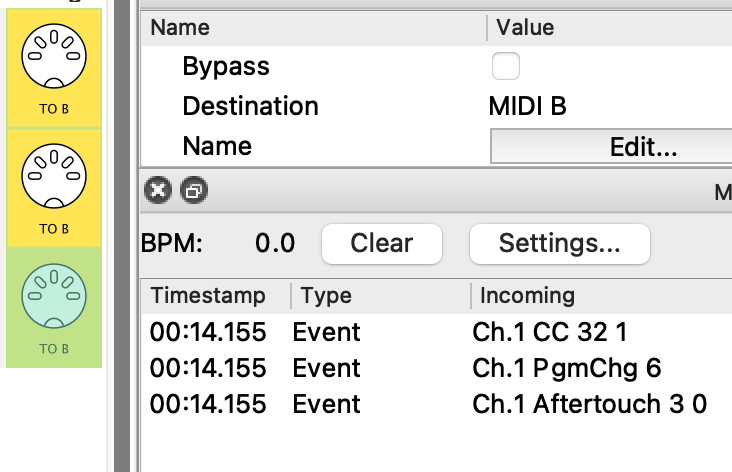Clear the MIDI event log
Image resolution: width=732 pixels, height=472 pixels.
tap(381, 243)
